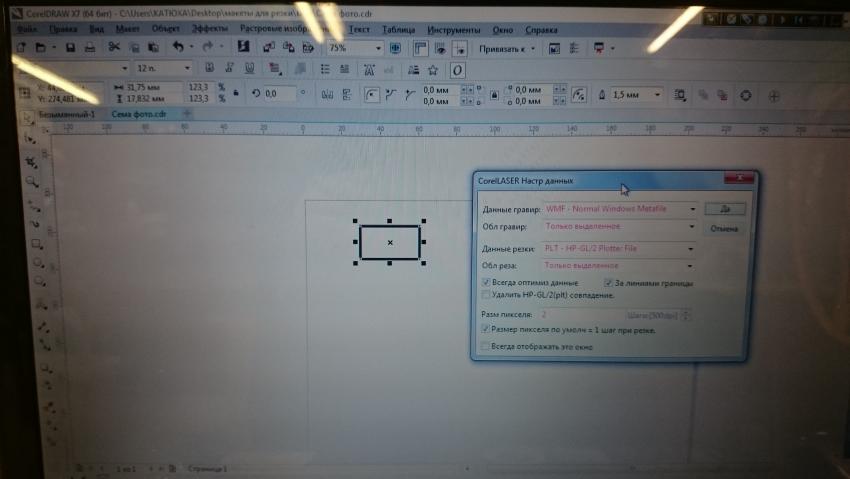Open 'Данные резки' PLT dropdown

coord(690,248)
